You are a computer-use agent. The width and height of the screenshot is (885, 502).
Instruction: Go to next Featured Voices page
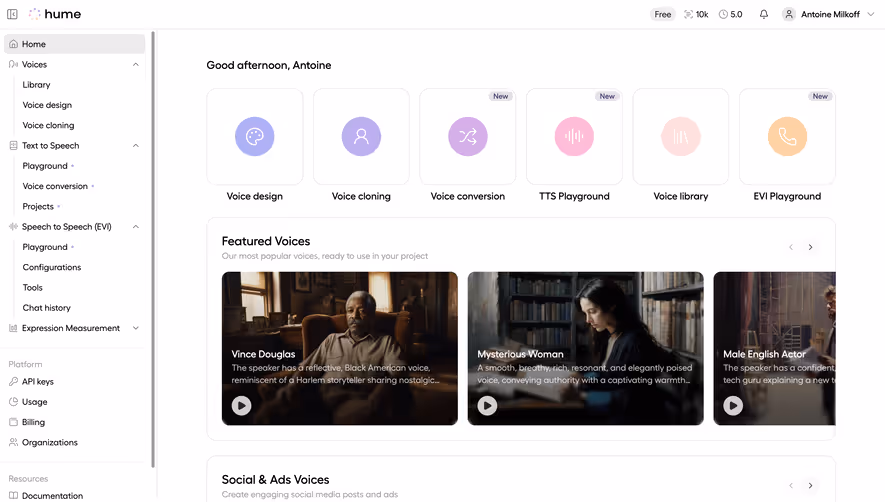click(810, 247)
